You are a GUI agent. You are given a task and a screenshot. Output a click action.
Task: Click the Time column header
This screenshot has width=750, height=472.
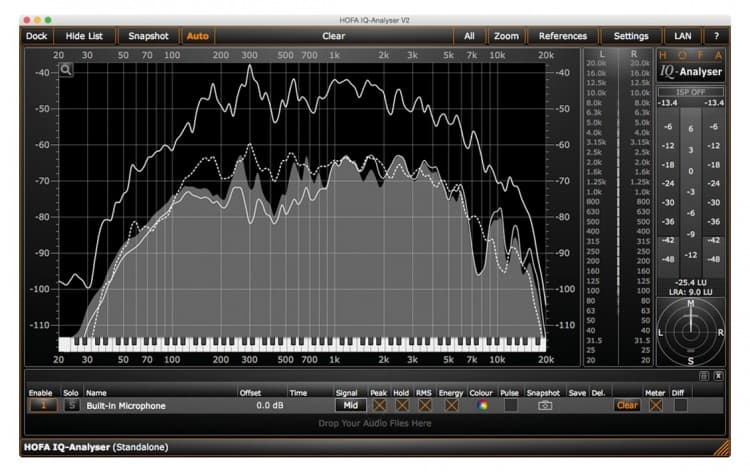pos(298,393)
